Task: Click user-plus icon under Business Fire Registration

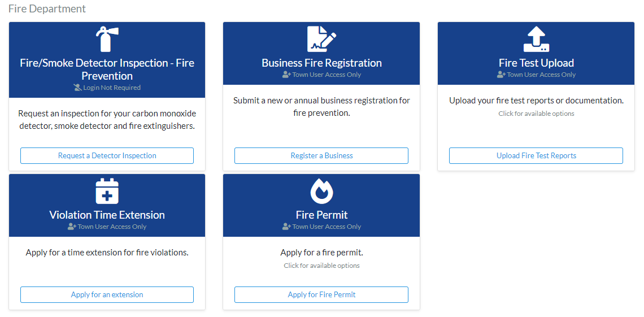Action: [286, 75]
